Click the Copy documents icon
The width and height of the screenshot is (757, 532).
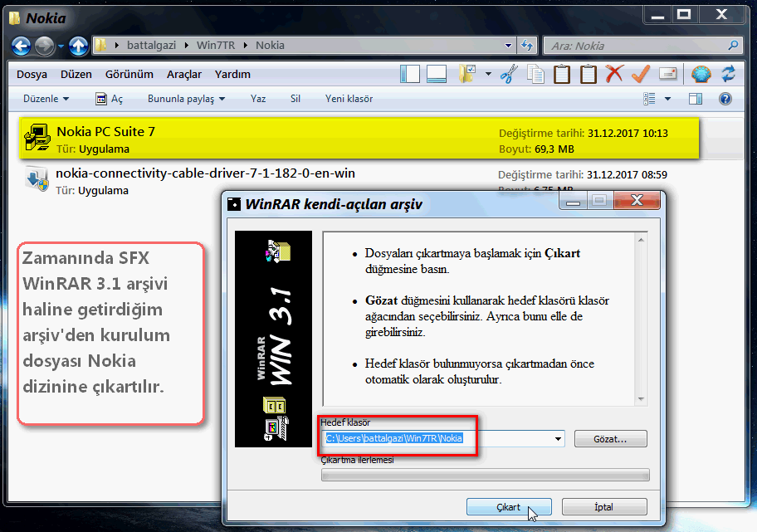pos(535,75)
